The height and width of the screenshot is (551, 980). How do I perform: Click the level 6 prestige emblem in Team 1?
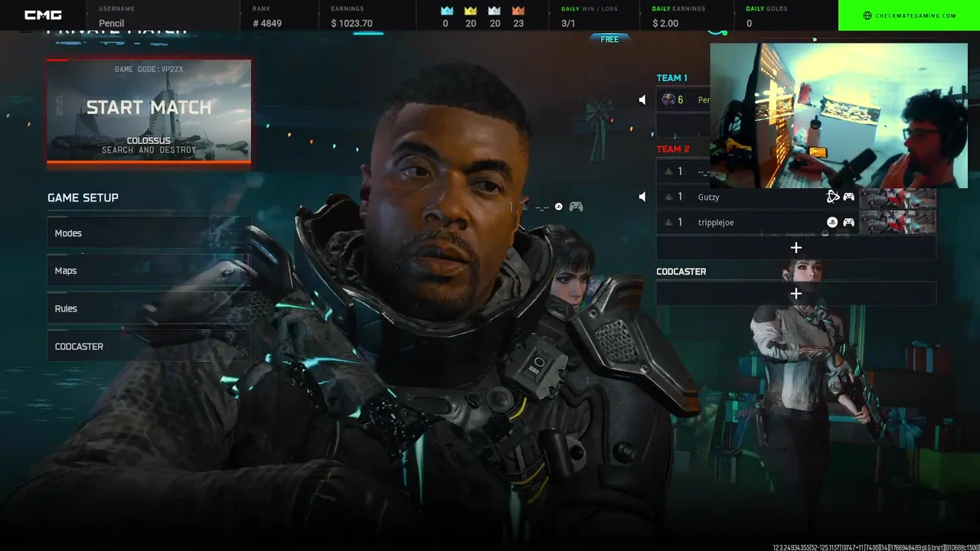pos(668,99)
